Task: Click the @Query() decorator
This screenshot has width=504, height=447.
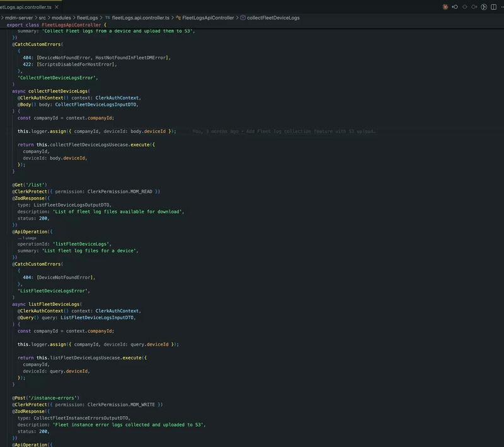Action: coord(28,317)
